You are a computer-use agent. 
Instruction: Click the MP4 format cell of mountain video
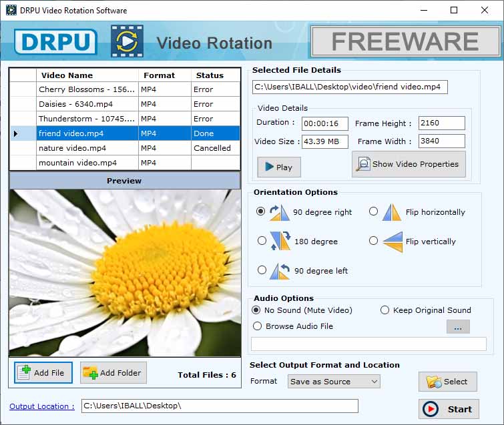tap(165, 163)
